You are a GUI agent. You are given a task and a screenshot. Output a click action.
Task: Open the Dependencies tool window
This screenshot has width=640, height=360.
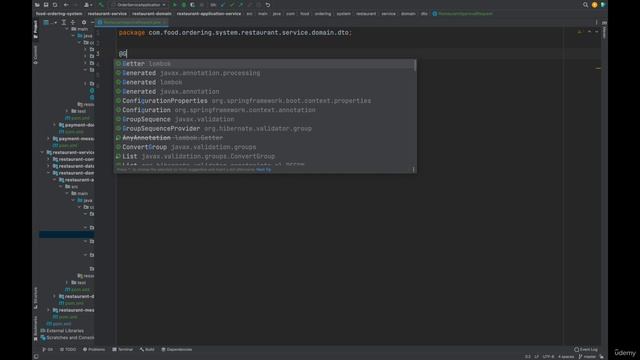pos(177,349)
